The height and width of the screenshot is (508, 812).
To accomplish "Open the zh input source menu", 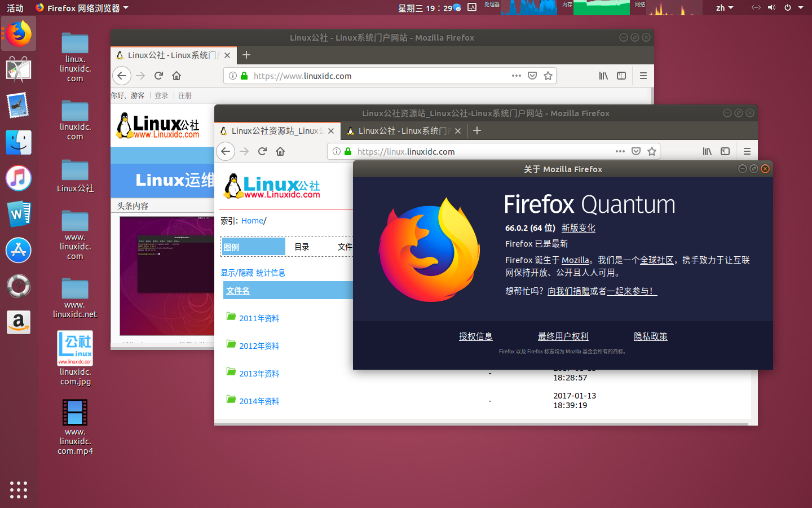I will click(725, 8).
